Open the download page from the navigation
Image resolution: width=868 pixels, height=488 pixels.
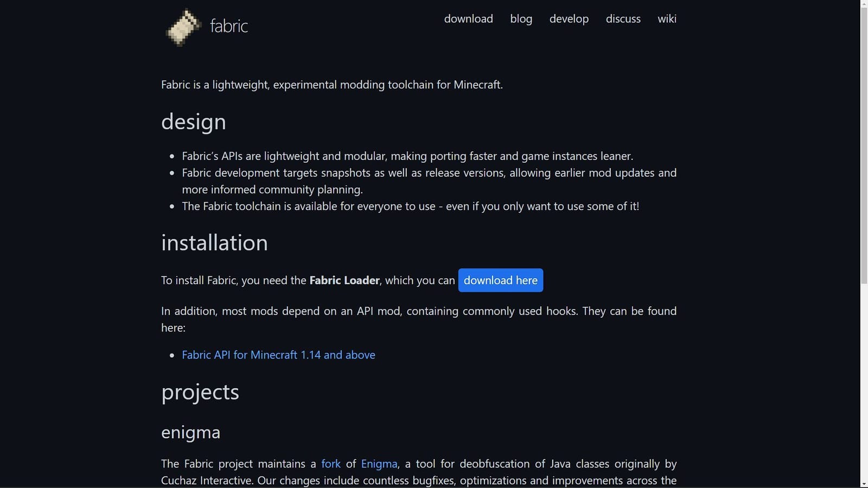[x=468, y=18]
